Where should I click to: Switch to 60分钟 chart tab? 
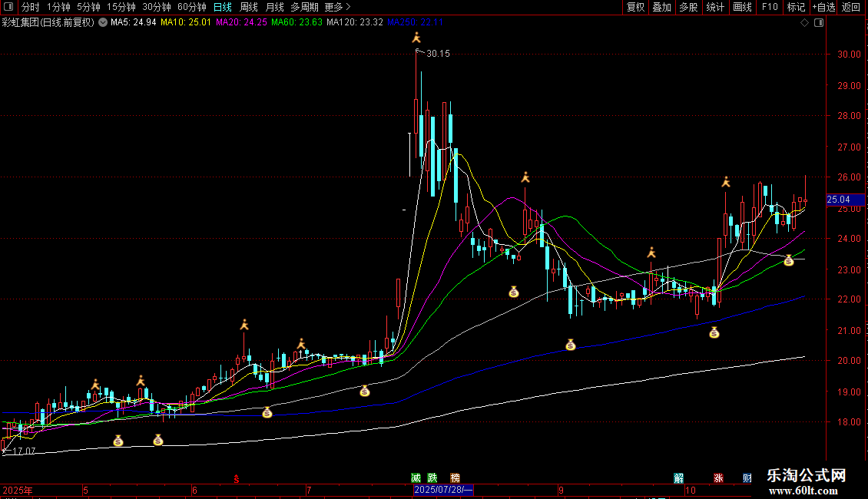coord(192,7)
